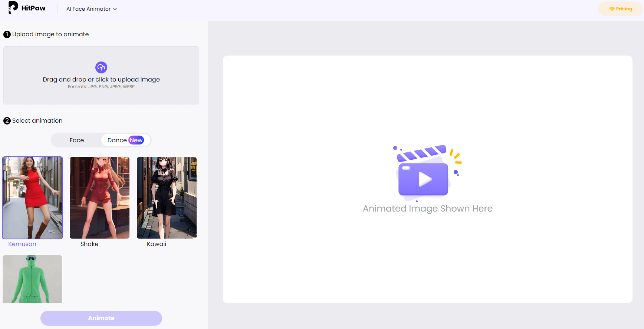
Task: Click the Animate button
Action: 101,318
